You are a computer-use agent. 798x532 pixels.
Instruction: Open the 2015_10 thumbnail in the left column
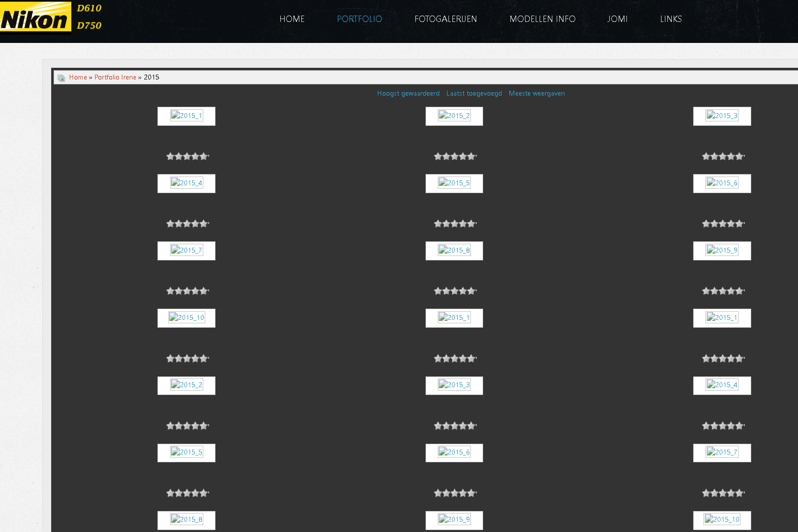pyautogui.click(x=186, y=317)
